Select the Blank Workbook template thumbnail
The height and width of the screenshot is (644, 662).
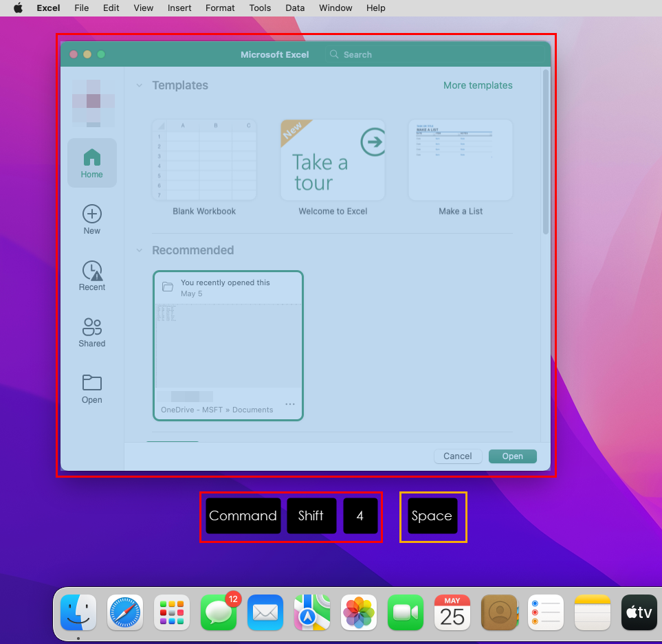coord(204,159)
